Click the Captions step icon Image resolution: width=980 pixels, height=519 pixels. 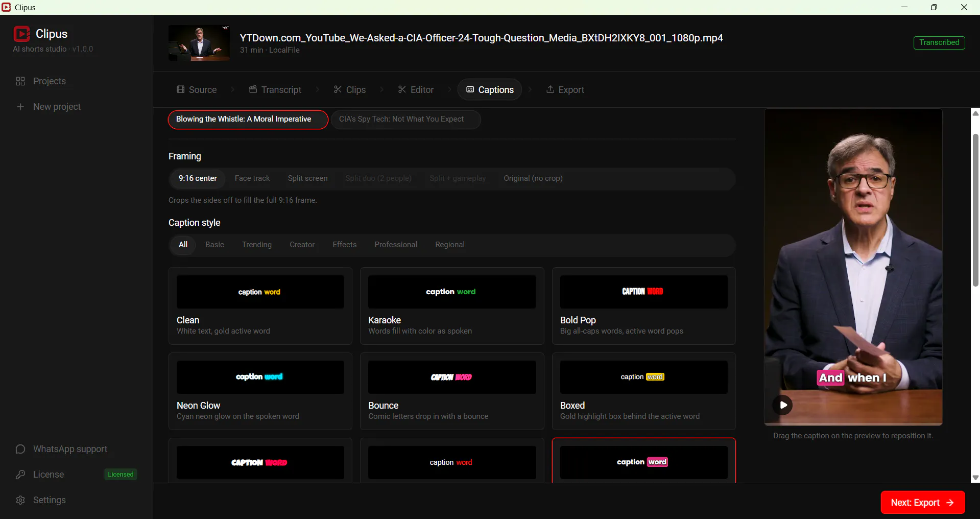pyautogui.click(x=470, y=89)
